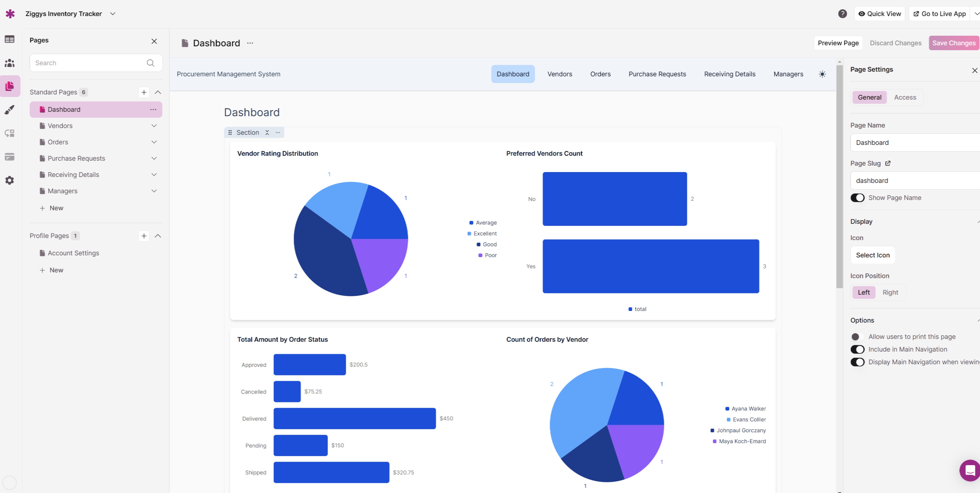This screenshot has width=980, height=493.
Task: Open the settings gear icon in sidebar
Action: (10, 180)
